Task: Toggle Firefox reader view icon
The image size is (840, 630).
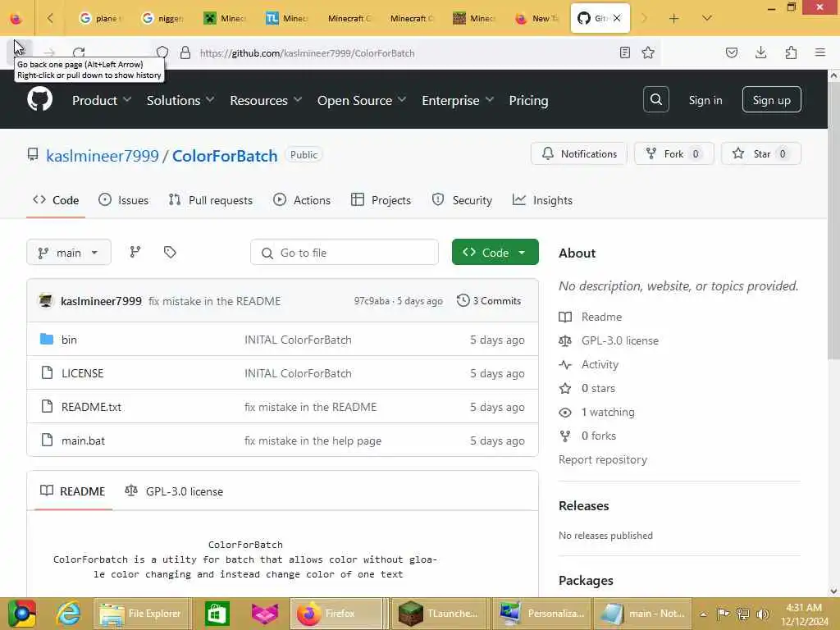Action: click(624, 52)
